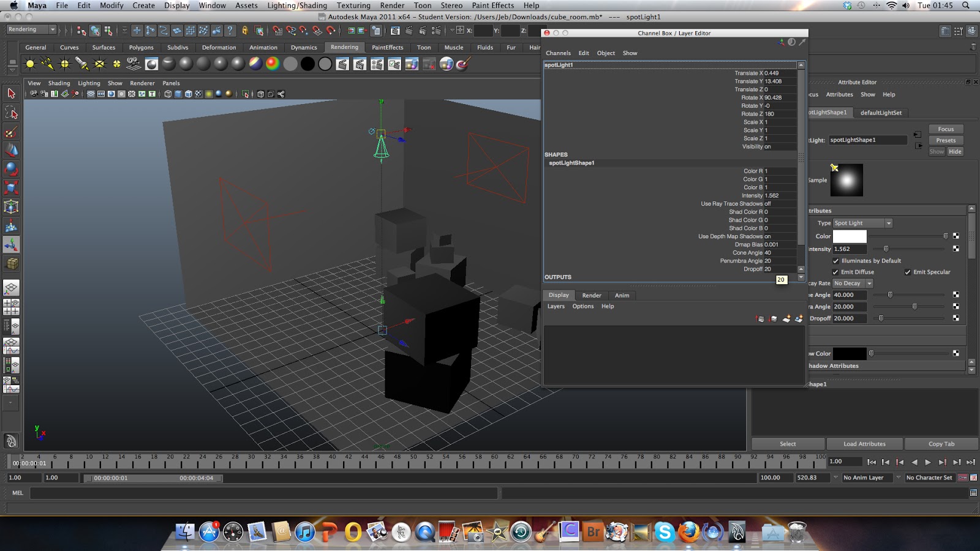The image size is (980, 551).
Task: Open the Type dropdown showing Spot Light
Action: click(x=861, y=223)
